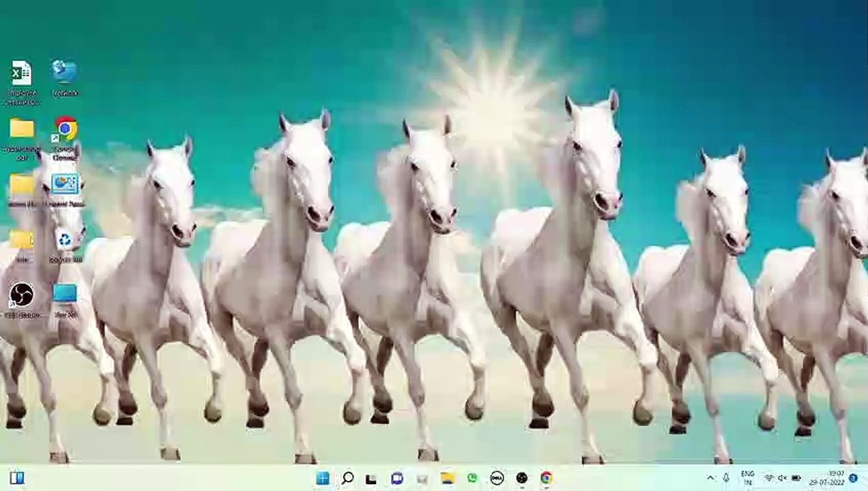Open the notification count badge

[853, 478]
